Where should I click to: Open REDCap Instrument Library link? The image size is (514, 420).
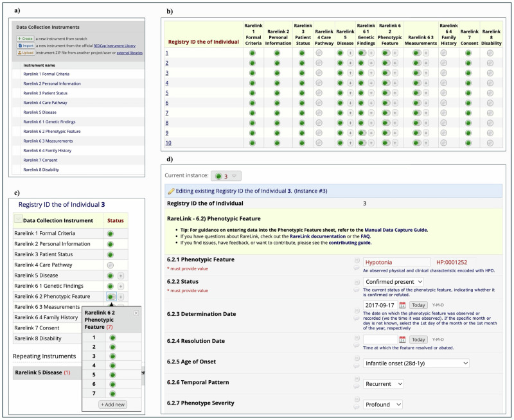click(x=114, y=46)
